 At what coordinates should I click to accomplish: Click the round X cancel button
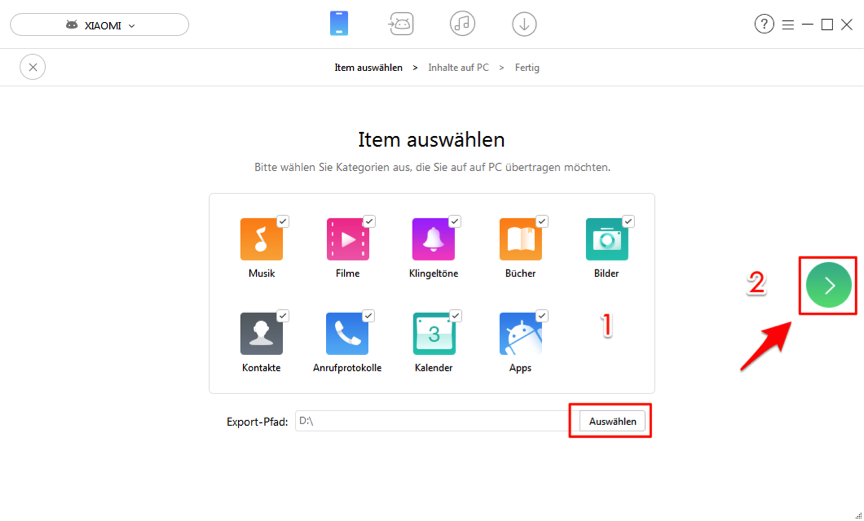[x=33, y=67]
